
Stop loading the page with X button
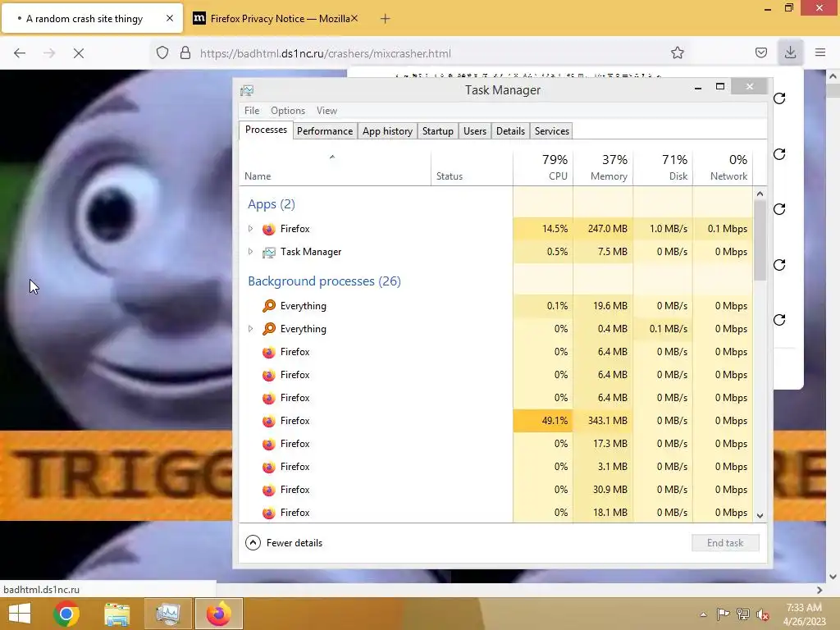tap(79, 53)
